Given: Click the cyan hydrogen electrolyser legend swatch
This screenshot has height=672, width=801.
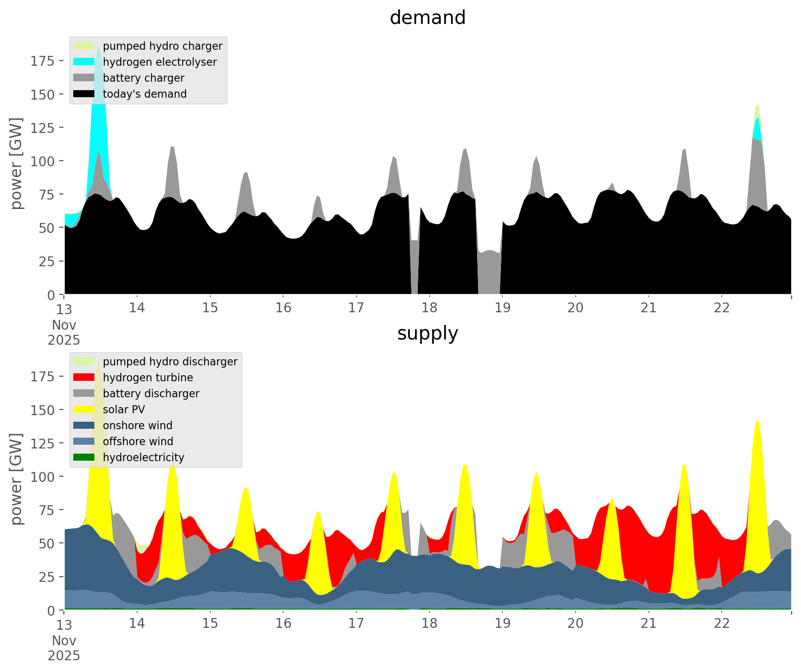Looking at the screenshot, I should click(x=84, y=62).
